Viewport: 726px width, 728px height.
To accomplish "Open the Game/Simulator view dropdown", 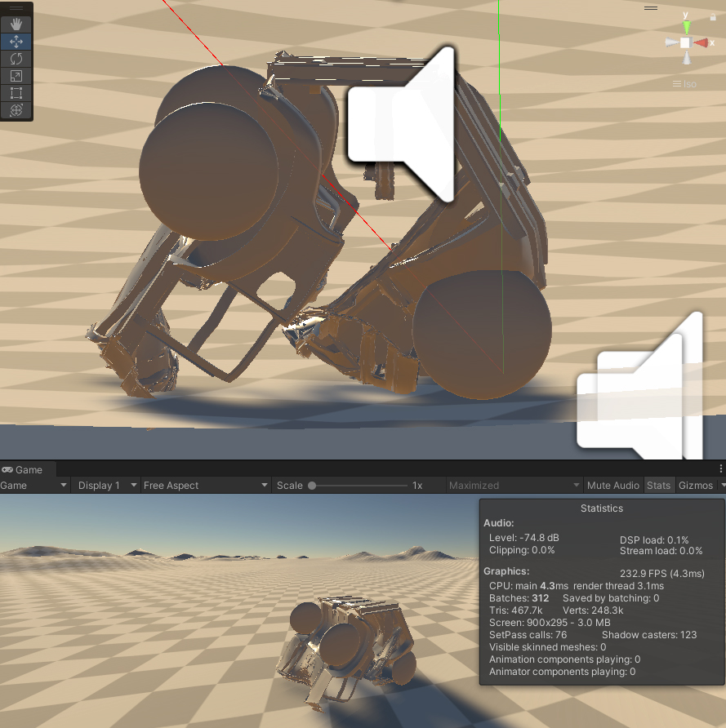I will (34, 485).
